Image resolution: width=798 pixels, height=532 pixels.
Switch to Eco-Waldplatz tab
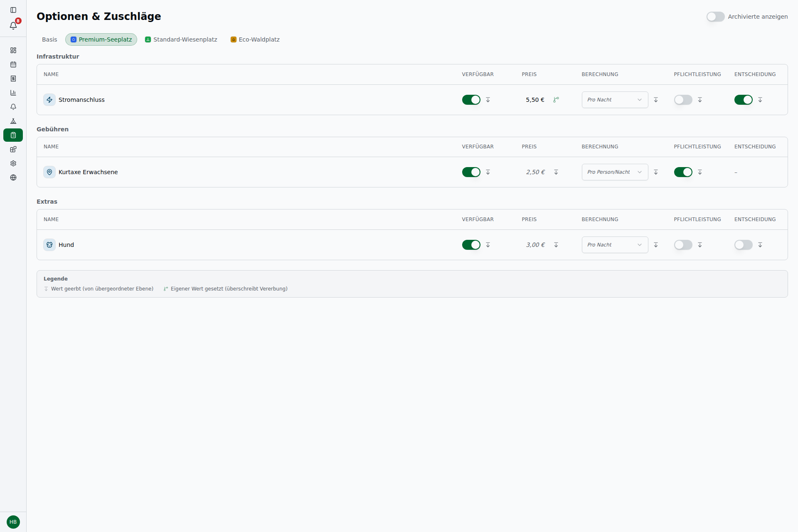(x=255, y=39)
